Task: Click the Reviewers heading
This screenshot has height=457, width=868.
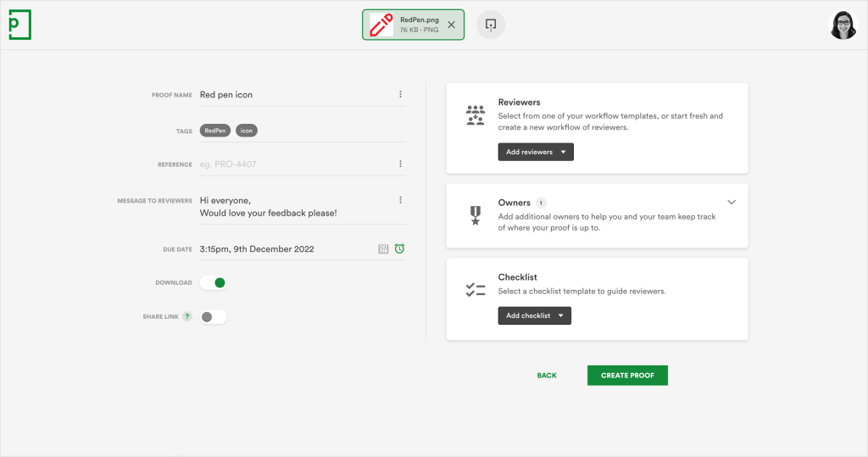Action: point(519,103)
